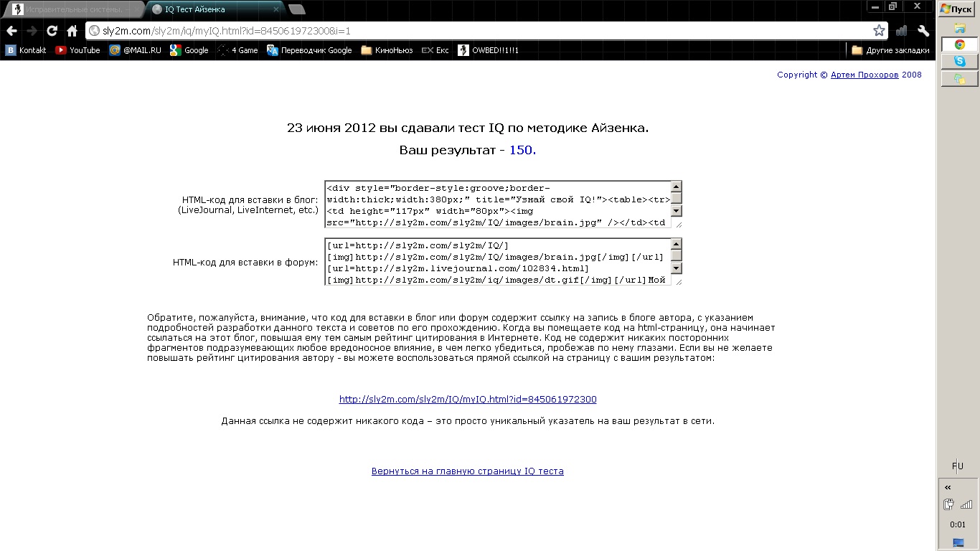Click the 0:01 system clock
The image size is (980, 551).
click(x=958, y=524)
